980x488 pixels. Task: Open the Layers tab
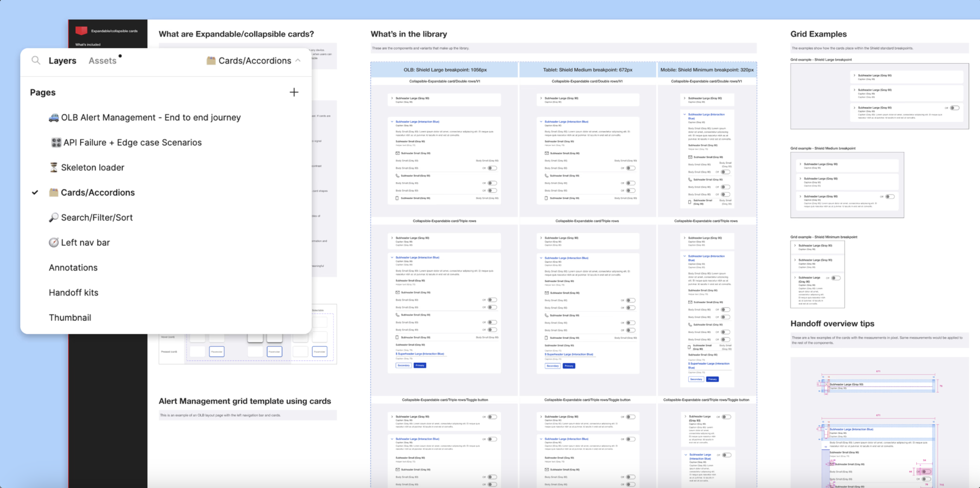[x=62, y=61]
